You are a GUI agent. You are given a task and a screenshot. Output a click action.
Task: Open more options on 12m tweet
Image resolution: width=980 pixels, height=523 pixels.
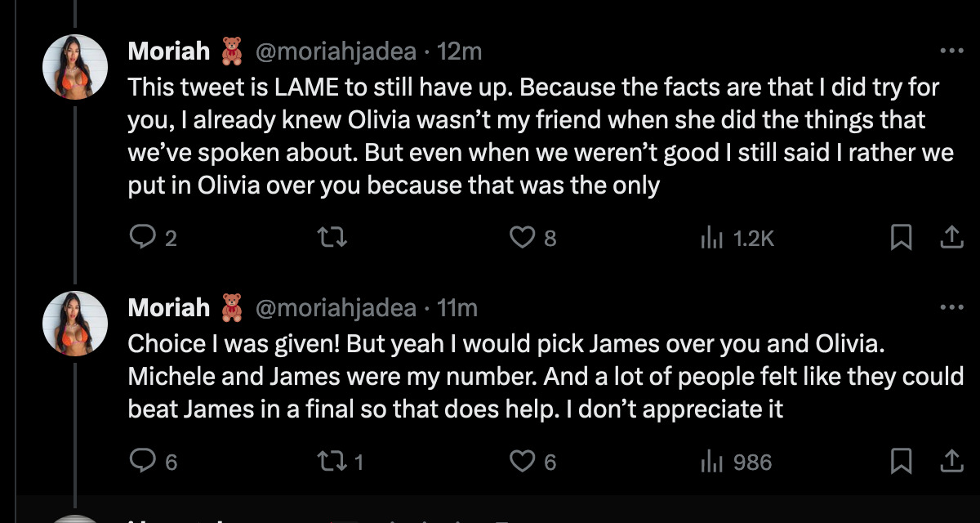[951, 51]
